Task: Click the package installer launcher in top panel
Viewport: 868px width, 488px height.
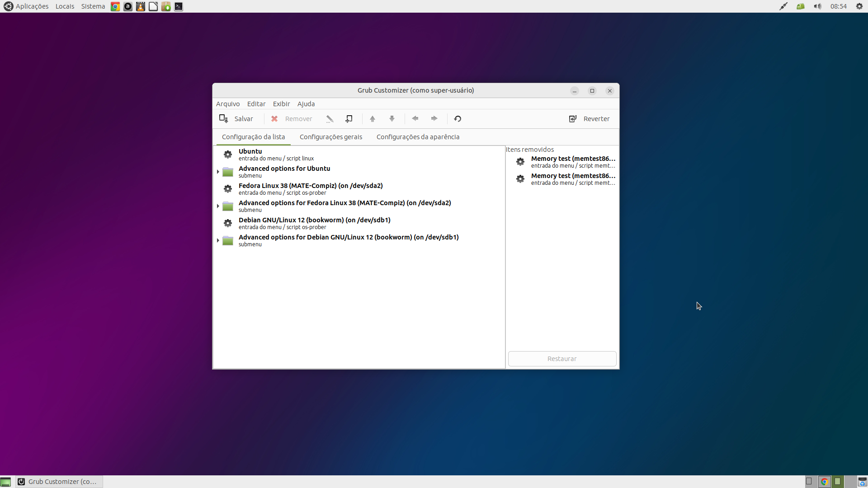Action: pos(166,6)
